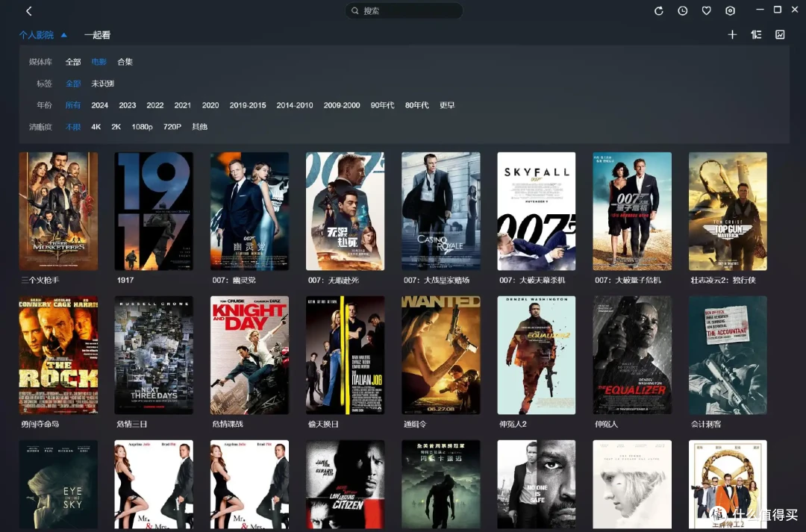Filter by 更早 years
Image resolution: width=806 pixels, height=532 pixels.
447,105
